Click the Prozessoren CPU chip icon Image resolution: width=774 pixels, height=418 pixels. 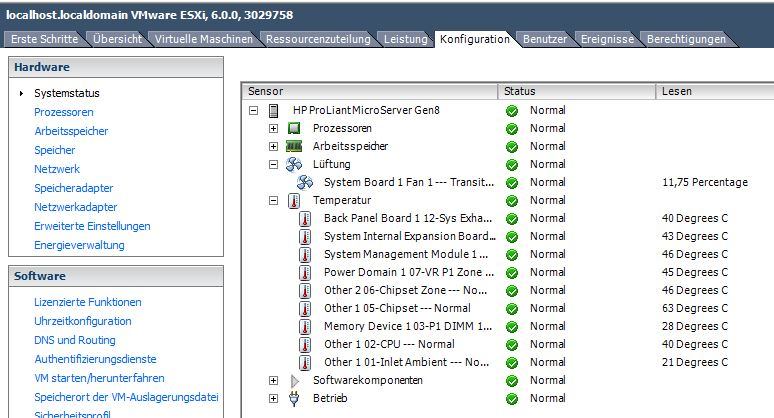click(294, 128)
